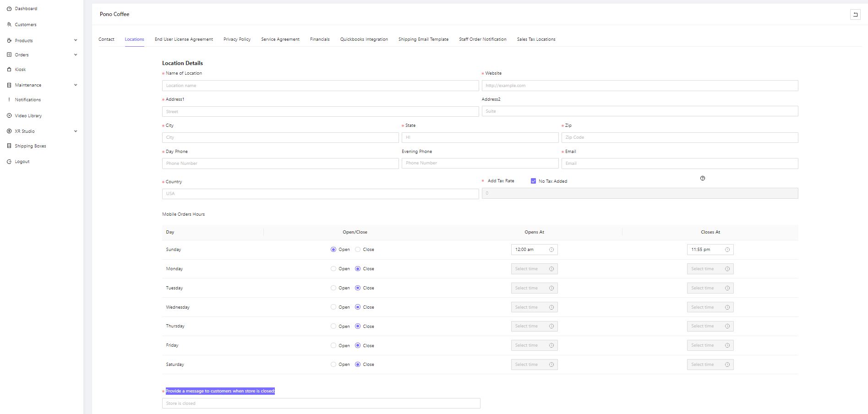Set Monday to Open
Viewport: 868px width, 414px height.
333,269
